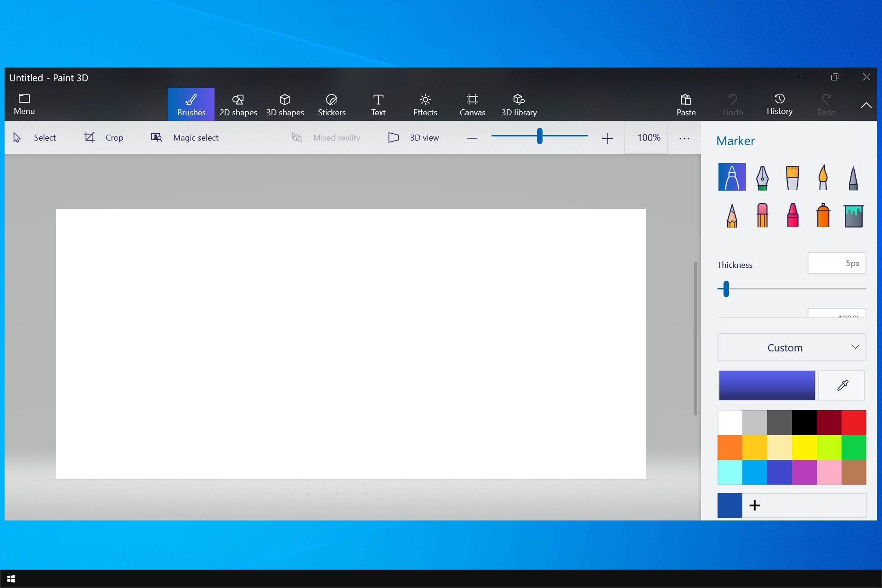Select the Calligraphy pen brush

tap(762, 177)
